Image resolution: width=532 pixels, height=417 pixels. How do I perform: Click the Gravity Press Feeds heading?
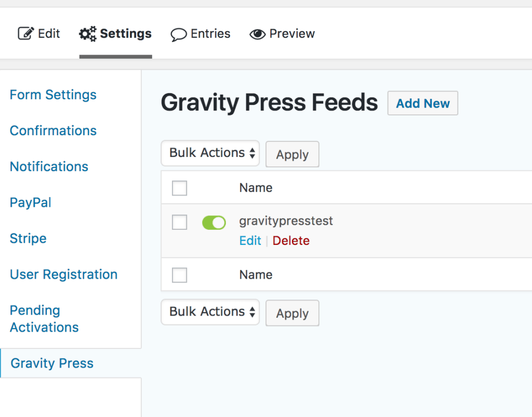(x=269, y=102)
